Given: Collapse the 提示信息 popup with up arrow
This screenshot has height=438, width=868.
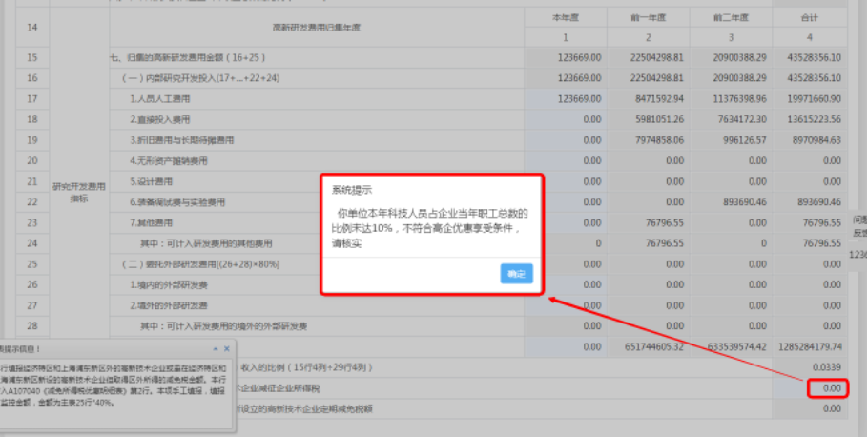Looking at the screenshot, I should 216,349.
